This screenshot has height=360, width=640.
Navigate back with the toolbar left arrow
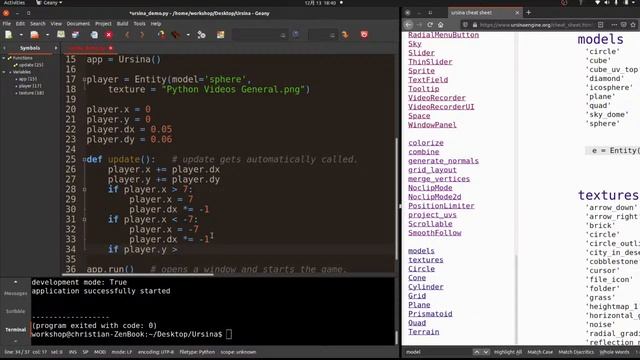tap(127, 35)
